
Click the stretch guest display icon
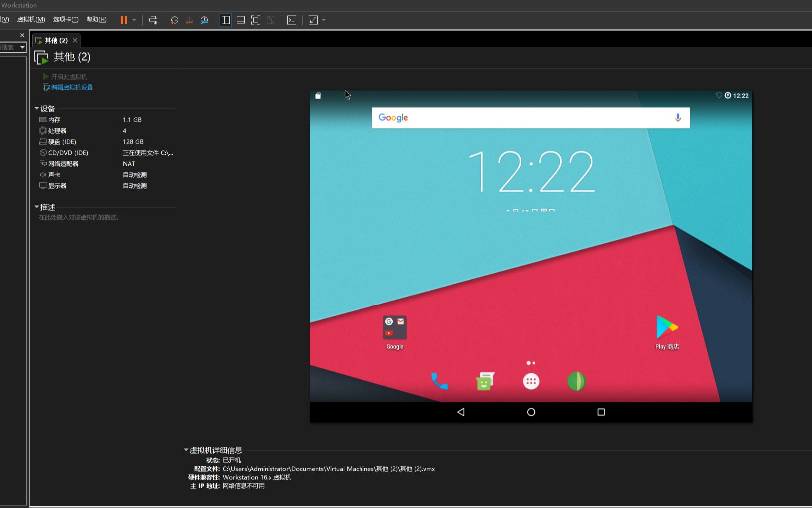[x=313, y=20]
